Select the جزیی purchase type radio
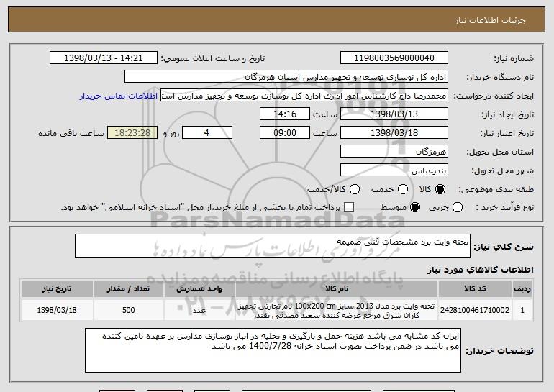Image resolution: width=554 pixels, height=392 pixels. pyautogui.click(x=458, y=207)
